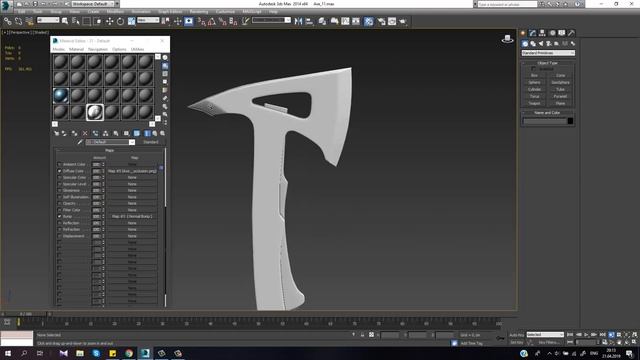Click the Go to Start playback control
This screenshot has height=360, width=640.
[x=570, y=335]
